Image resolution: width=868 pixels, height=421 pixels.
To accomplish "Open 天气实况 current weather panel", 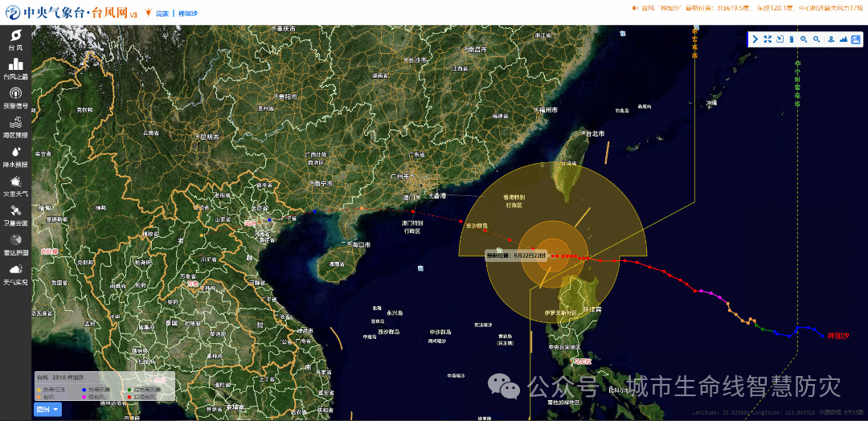I will coord(15,274).
